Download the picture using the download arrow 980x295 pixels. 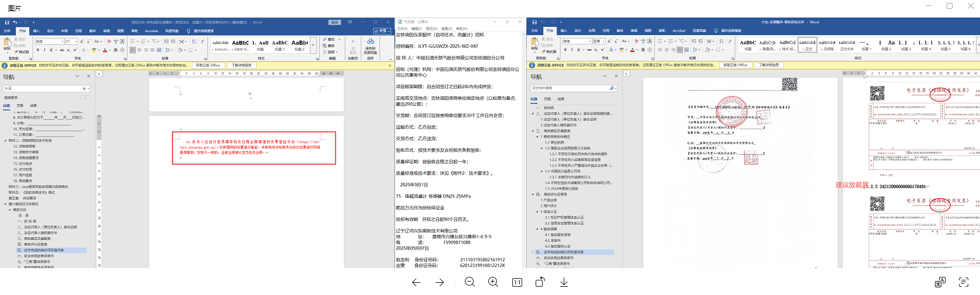click(x=564, y=282)
